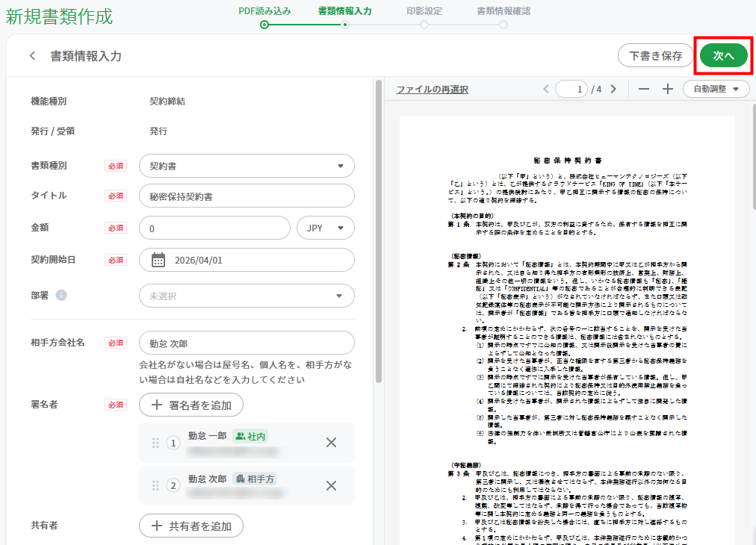The image size is (756, 545).
Task: Go to the previous PDF page
Action: [546, 89]
